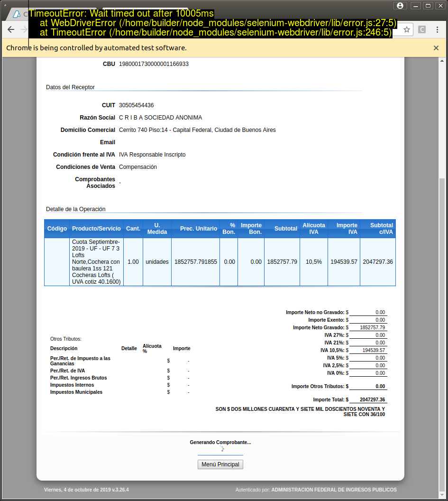This screenshot has width=448, height=501.
Task: Click the Importe Total amount 2047297.36
Action: coord(372,400)
